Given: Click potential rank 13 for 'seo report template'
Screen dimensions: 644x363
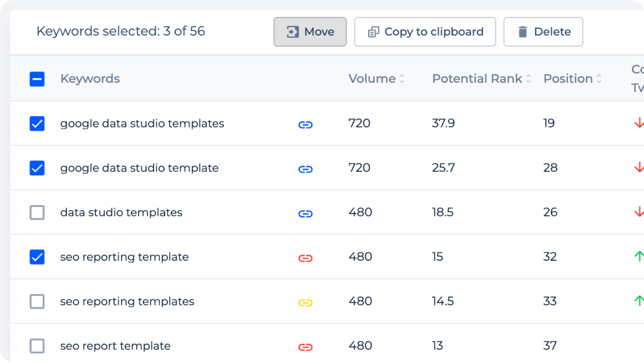Looking at the screenshot, I should (x=438, y=345).
